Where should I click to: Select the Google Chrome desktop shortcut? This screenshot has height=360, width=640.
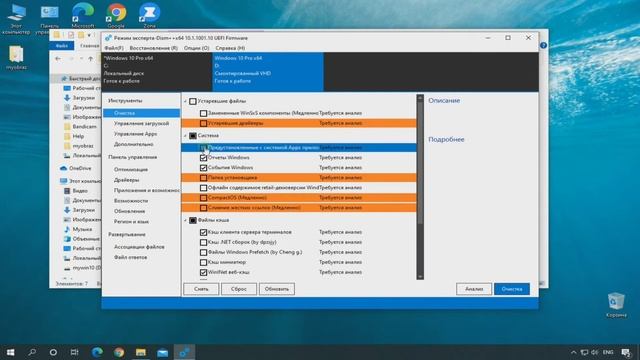116,16
